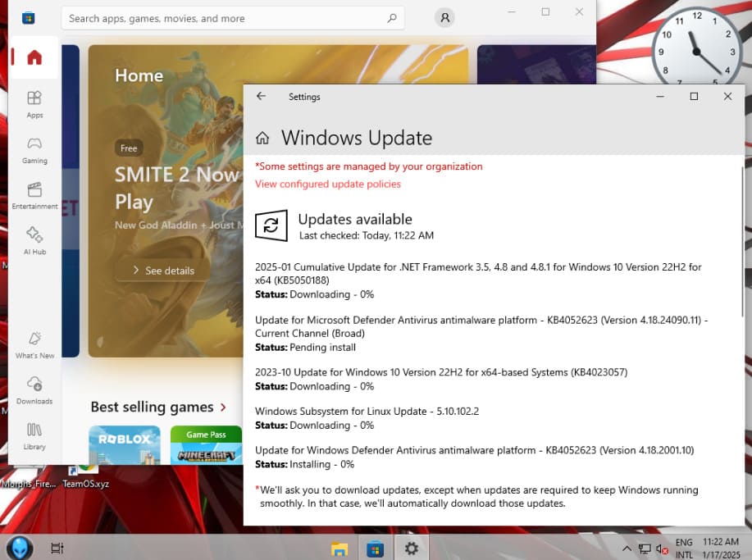Open the taskbar date and time display
Viewport: 752px width, 560px height.
(x=722, y=549)
